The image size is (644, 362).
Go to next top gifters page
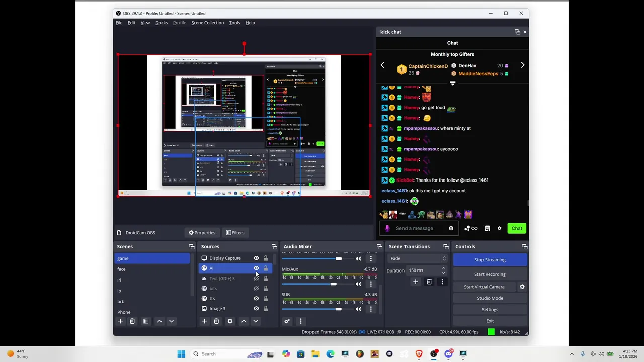click(522, 65)
